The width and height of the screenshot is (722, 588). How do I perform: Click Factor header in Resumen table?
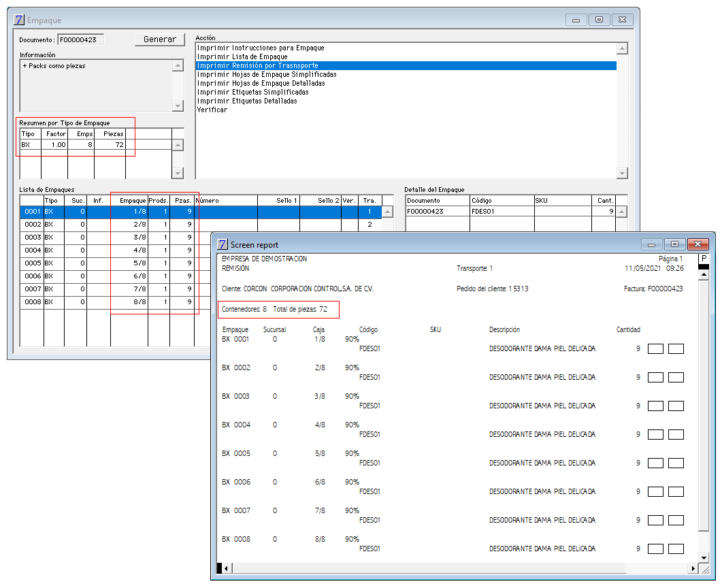54,134
